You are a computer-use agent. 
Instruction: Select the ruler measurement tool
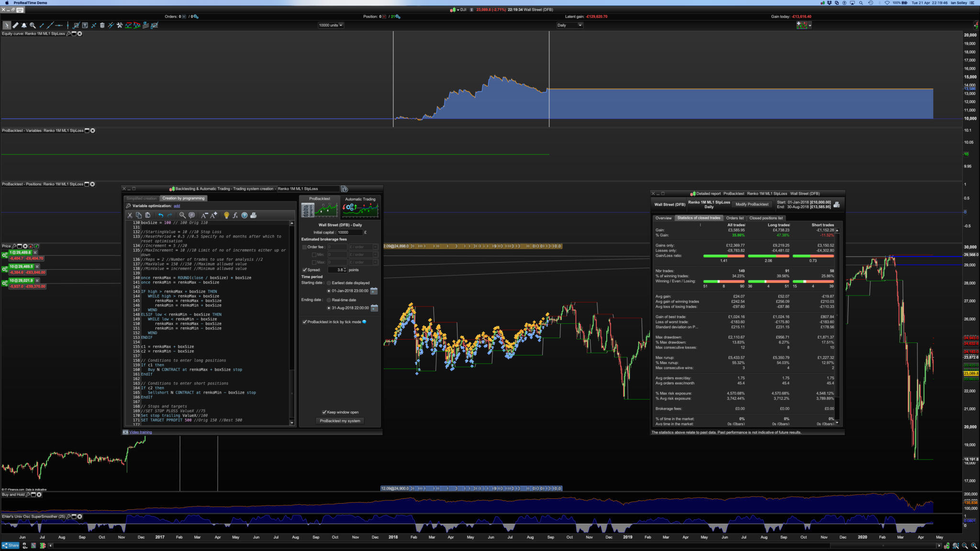pos(15,25)
